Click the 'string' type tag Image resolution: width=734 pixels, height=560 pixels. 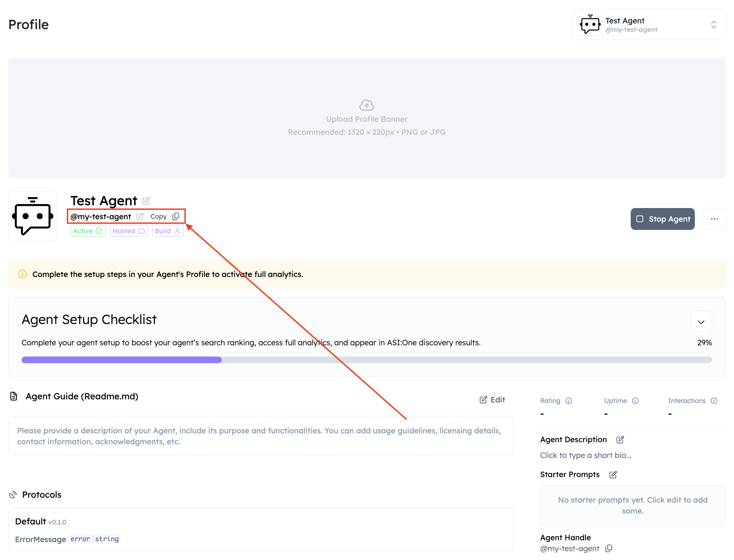[x=107, y=539]
